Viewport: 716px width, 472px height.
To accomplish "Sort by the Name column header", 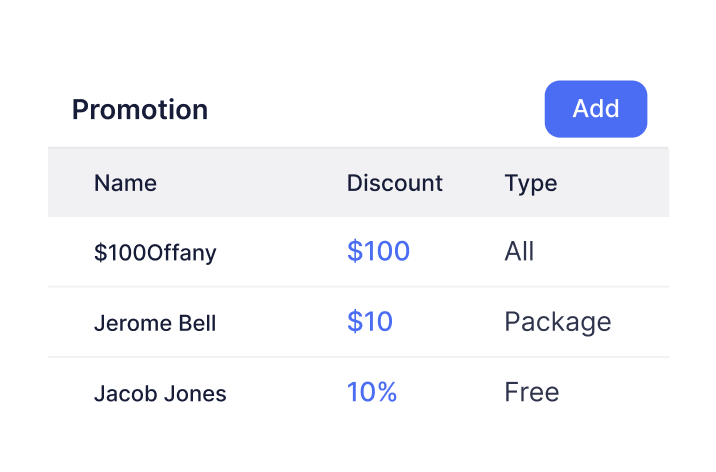I will [125, 183].
